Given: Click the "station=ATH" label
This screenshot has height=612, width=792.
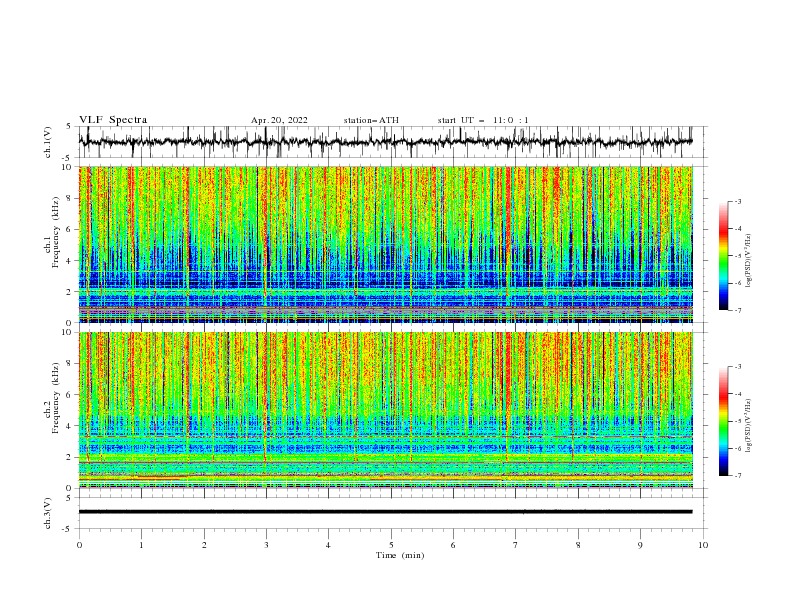Looking at the screenshot, I should pyautogui.click(x=371, y=120).
